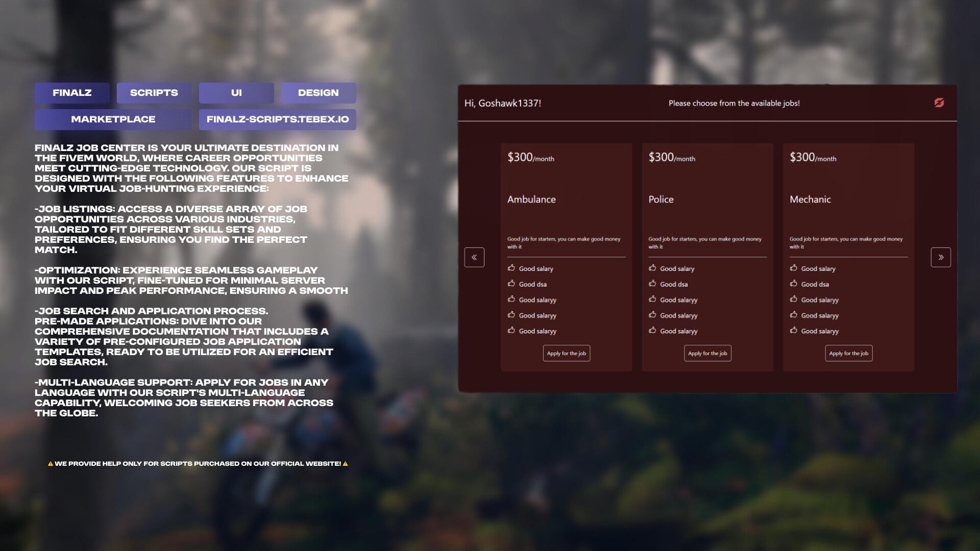This screenshot has width=980, height=551.
Task: Click the thumbs-up icon beside Police Good dsa
Action: point(652,284)
